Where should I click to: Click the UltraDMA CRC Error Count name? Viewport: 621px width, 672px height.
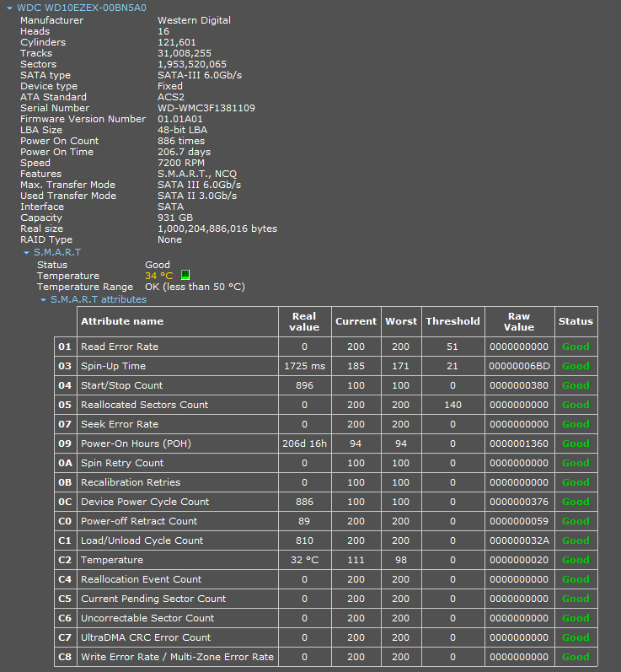pyautogui.click(x=146, y=637)
